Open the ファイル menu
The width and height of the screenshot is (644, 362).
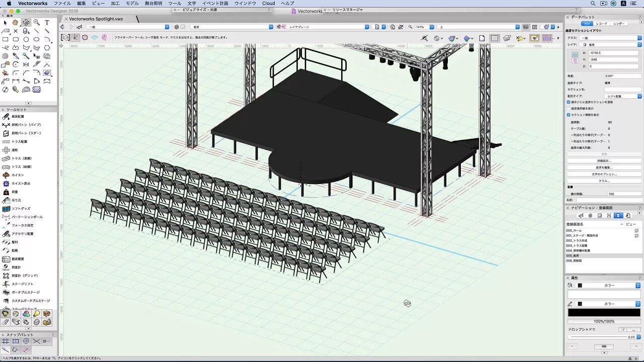coord(62,3)
